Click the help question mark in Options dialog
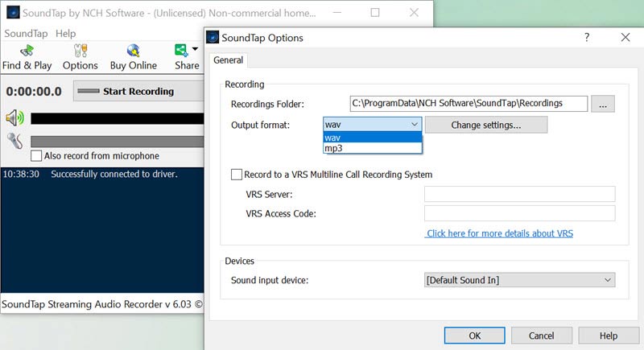This screenshot has height=350, width=644. click(587, 37)
